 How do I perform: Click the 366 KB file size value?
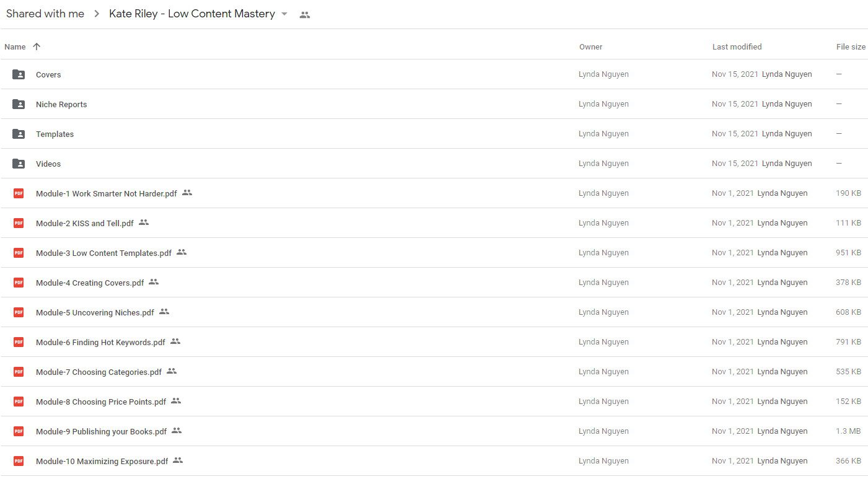coord(848,461)
